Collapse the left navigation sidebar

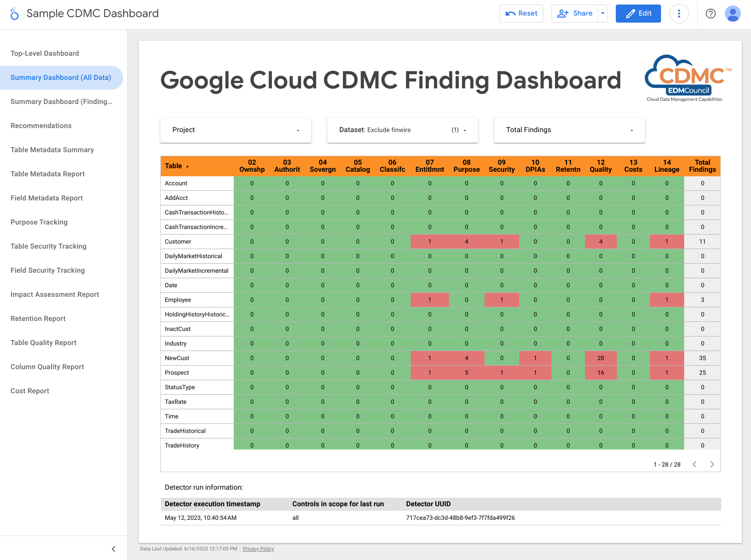pyautogui.click(x=114, y=549)
